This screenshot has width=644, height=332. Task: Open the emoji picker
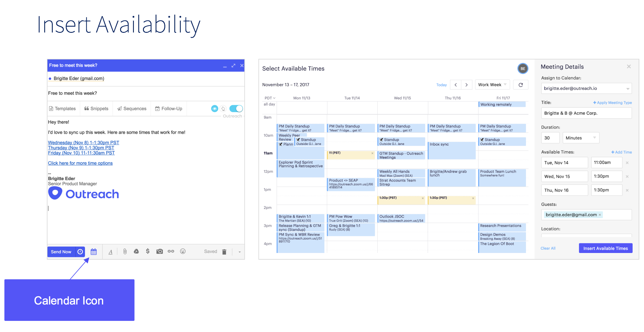183,251
